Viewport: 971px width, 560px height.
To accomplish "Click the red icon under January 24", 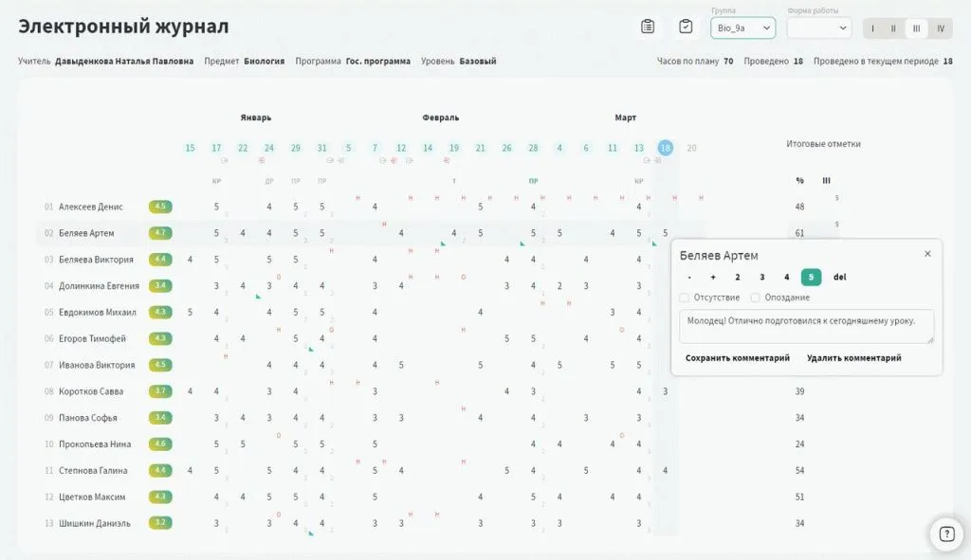I will point(262,161).
